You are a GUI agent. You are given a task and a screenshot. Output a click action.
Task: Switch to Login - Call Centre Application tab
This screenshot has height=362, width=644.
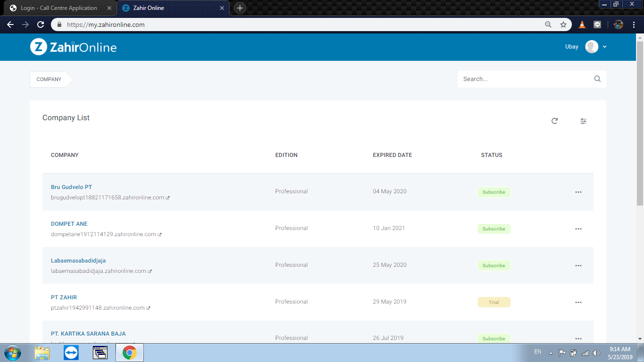click(x=58, y=8)
